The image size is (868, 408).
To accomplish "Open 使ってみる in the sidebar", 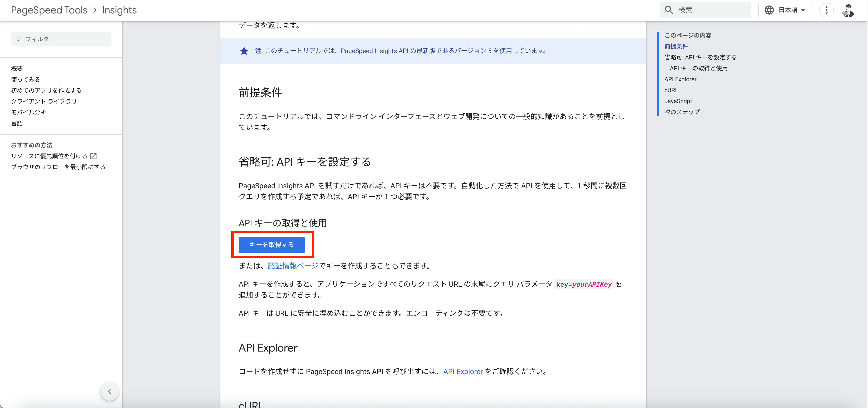I will point(26,80).
